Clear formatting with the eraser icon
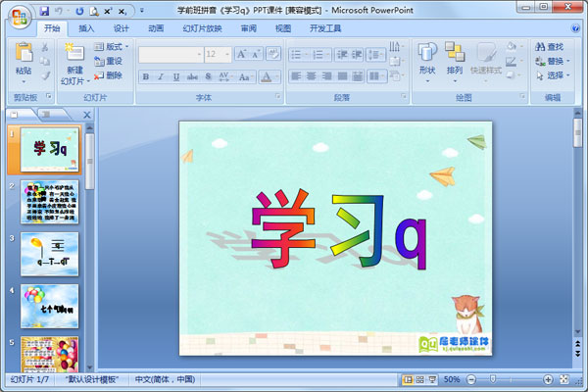Viewport: 588px width, 392px height. coord(273,54)
